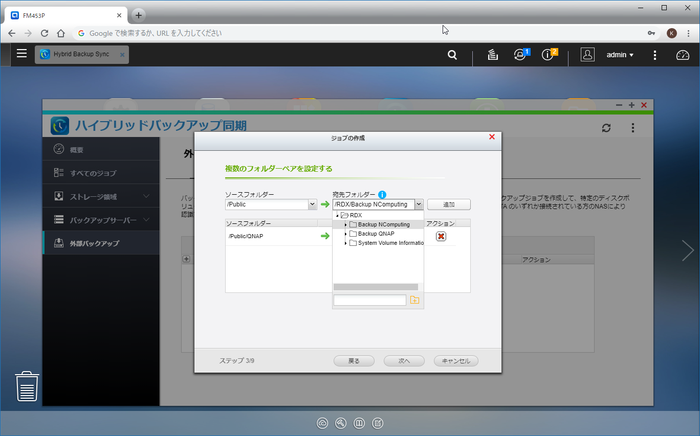Open external devices icon with blue badge

[x=521, y=54]
